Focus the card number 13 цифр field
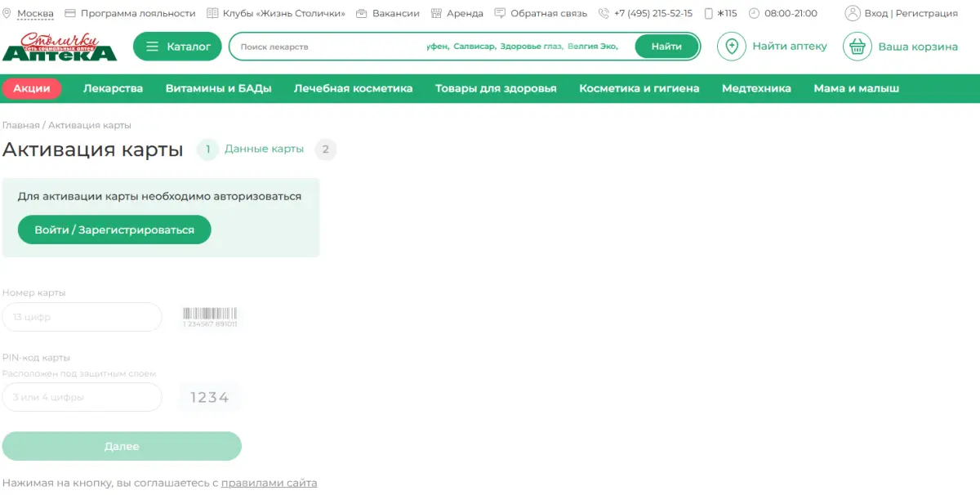 coord(82,317)
